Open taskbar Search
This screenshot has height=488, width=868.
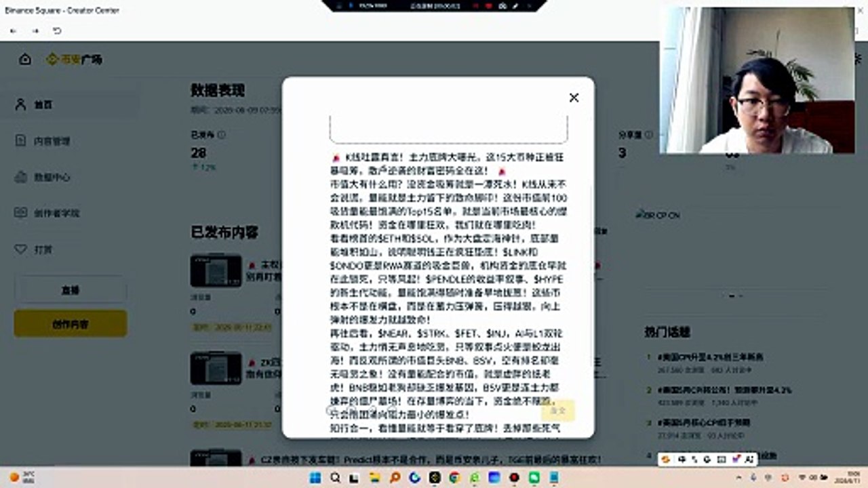335,478
